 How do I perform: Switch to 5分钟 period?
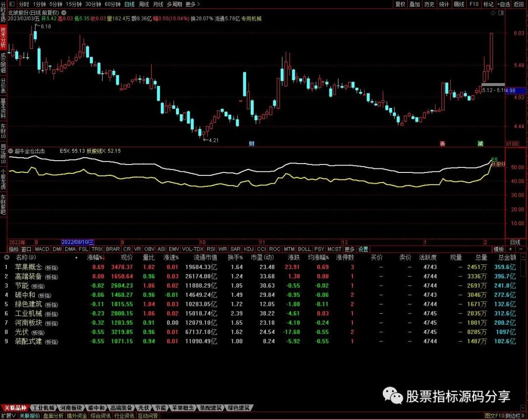(56, 4)
